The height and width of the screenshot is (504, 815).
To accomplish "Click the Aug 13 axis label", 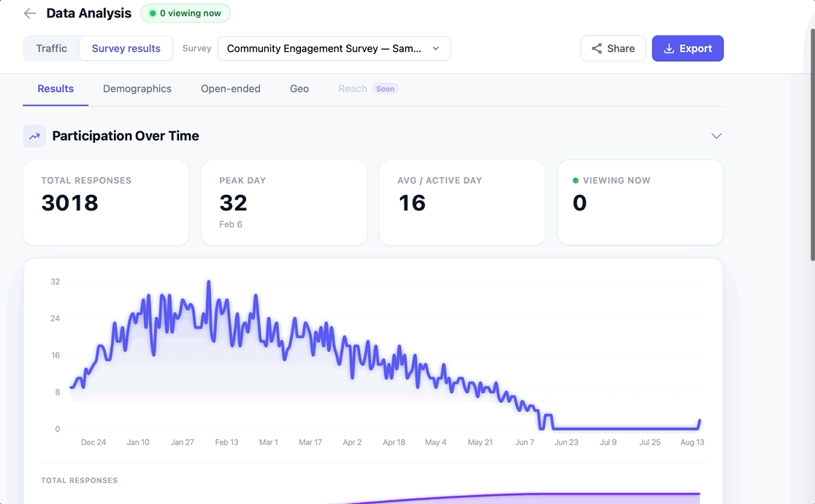I will [692, 443].
